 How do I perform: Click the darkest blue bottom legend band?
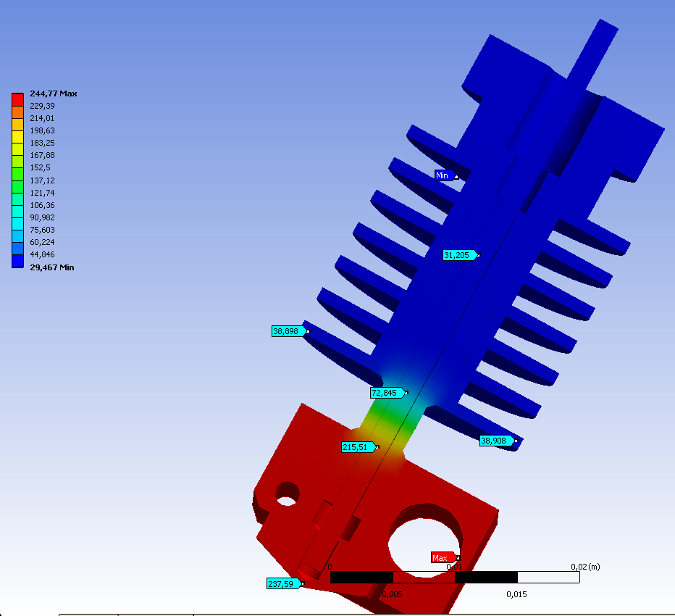click(18, 261)
